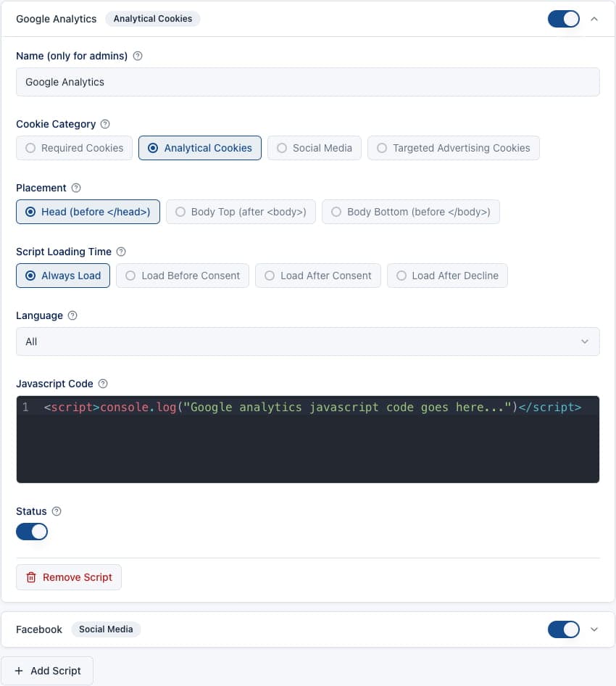Select Load Before Consent option
Viewport: 616px width, 686px height.
(x=183, y=276)
